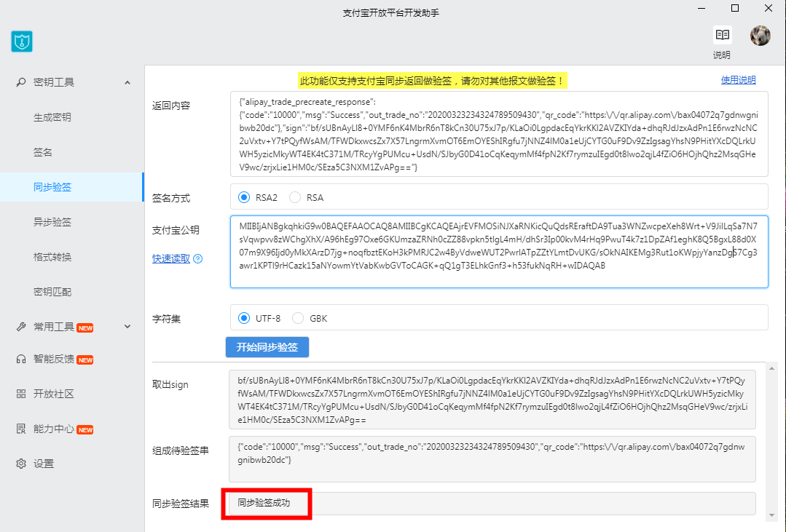Switch to 异步验签 in the sidebar
Screen dimensions: 786x532
tap(52, 222)
